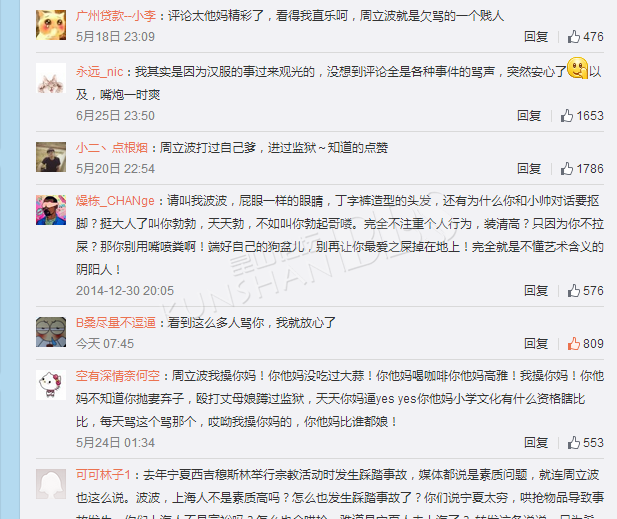Click B桑尽量不逗逼's cartoon avatar
Image resolution: width=617 pixels, height=519 pixels.
51,332
